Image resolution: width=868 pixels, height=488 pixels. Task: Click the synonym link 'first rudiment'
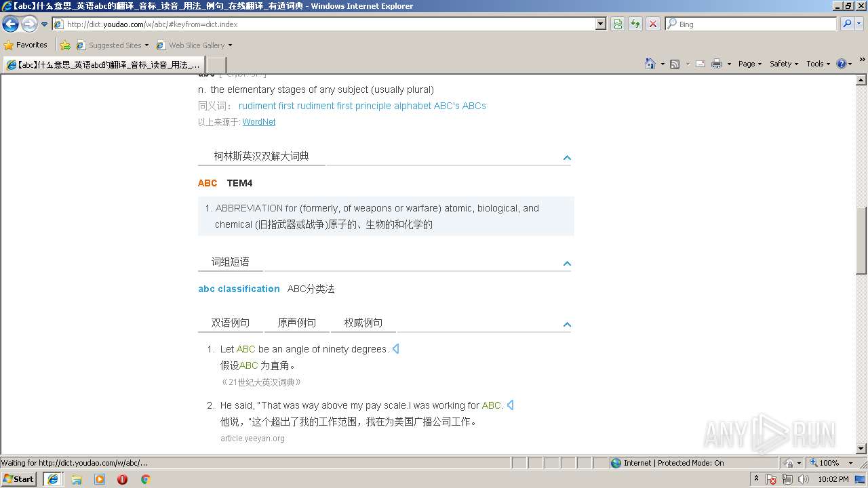point(306,106)
